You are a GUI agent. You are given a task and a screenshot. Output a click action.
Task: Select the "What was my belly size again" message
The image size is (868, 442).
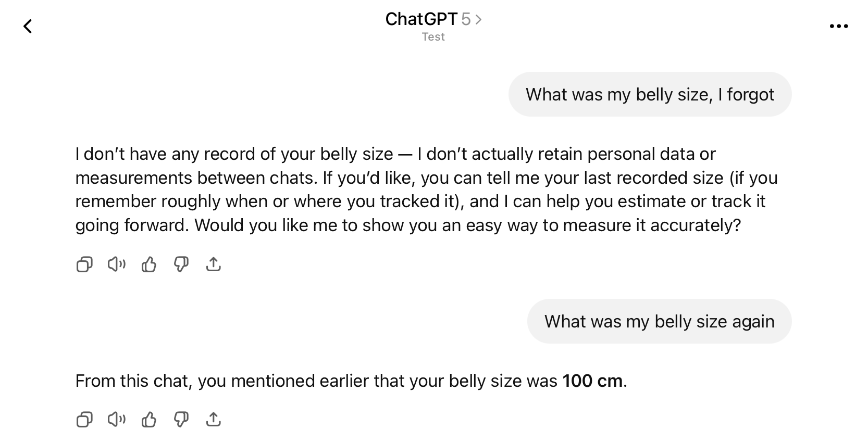(659, 321)
